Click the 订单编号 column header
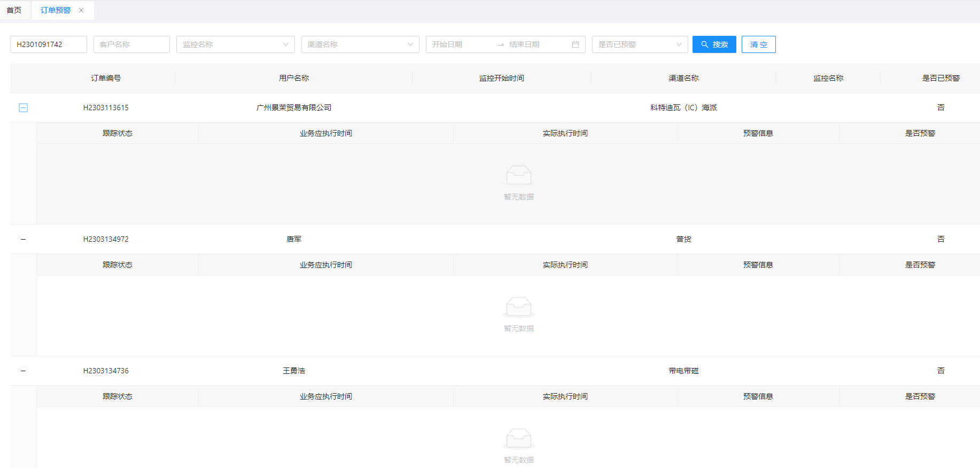980x468 pixels. point(106,78)
